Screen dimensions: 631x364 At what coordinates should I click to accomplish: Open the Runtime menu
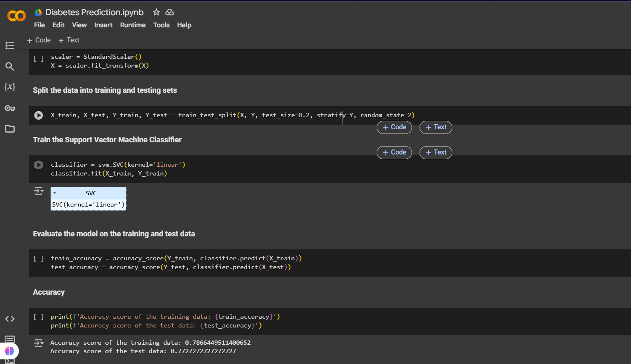coord(133,25)
